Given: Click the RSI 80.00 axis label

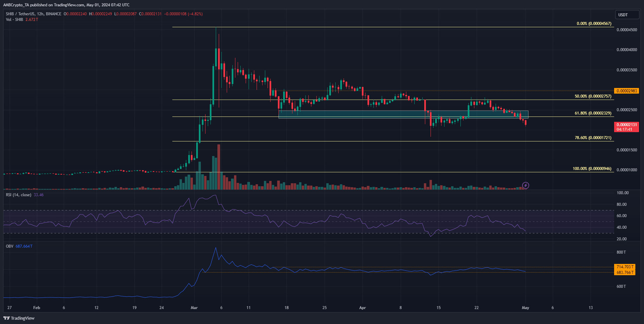Looking at the screenshot, I should tap(621, 204).
